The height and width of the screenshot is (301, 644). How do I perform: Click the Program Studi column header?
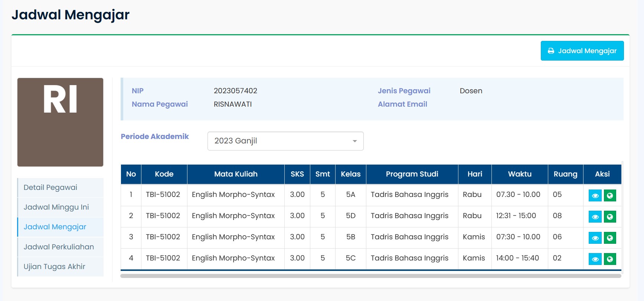412,174
